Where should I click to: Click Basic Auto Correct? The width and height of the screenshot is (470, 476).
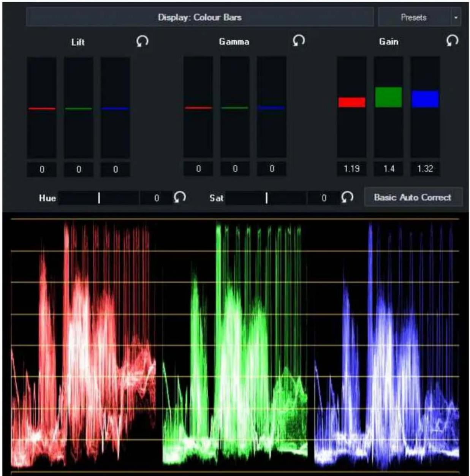[413, 197]
